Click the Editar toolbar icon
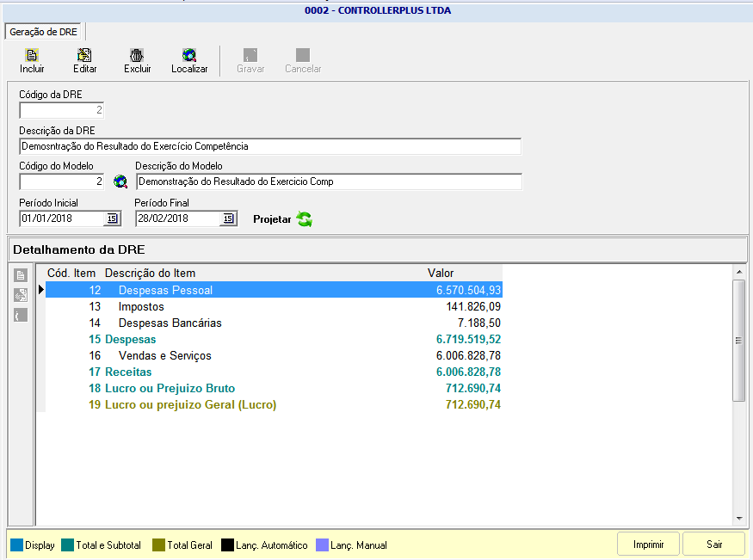Image resolution: width=753 pixels, height=560 pixels. click(x=84, y=55)
